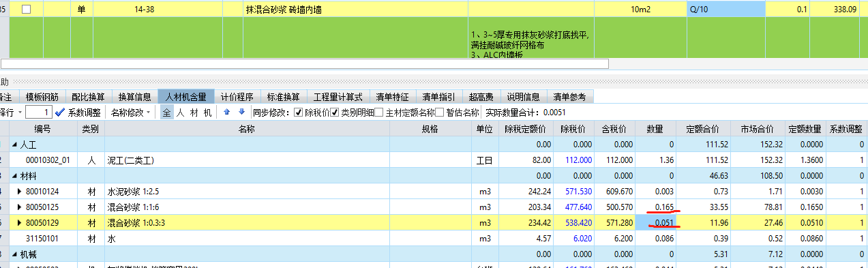Click the coefficient input field showing 1

tap(39, 113)
